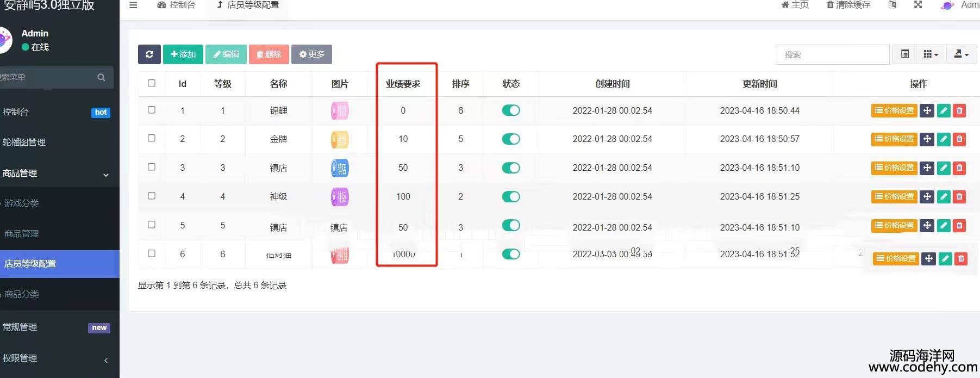Click the search magnifier icon in sidebar
The width and height of the screenshot is (980, 378).
(101, 77)
